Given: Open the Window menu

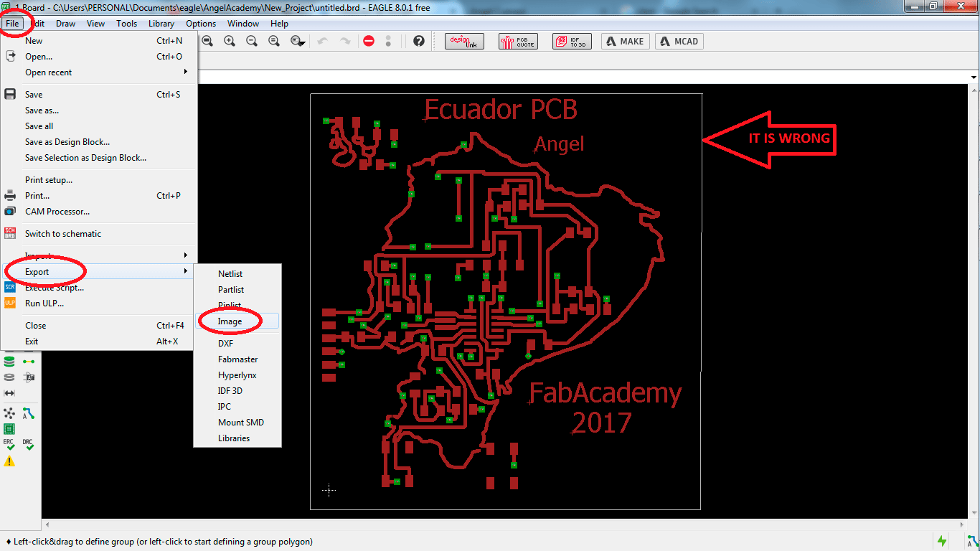Looking at the screenshot, I should click(x=243, y=24).
